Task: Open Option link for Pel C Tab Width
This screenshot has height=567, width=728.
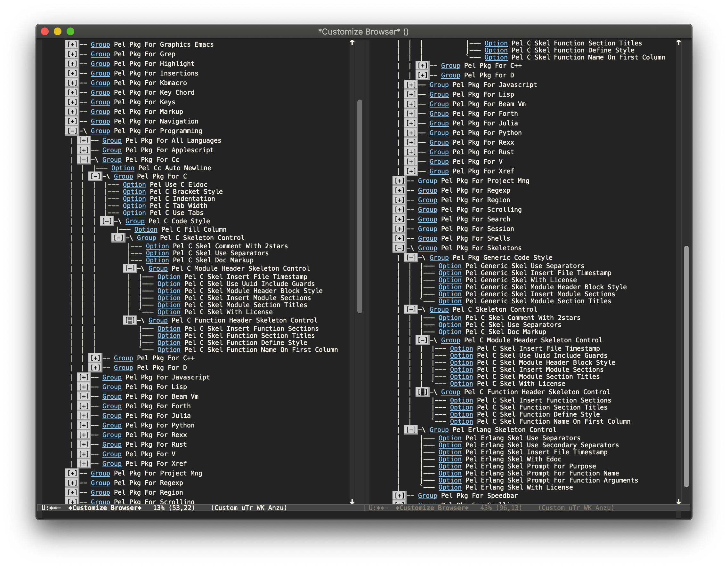Action: pos(134,205)
